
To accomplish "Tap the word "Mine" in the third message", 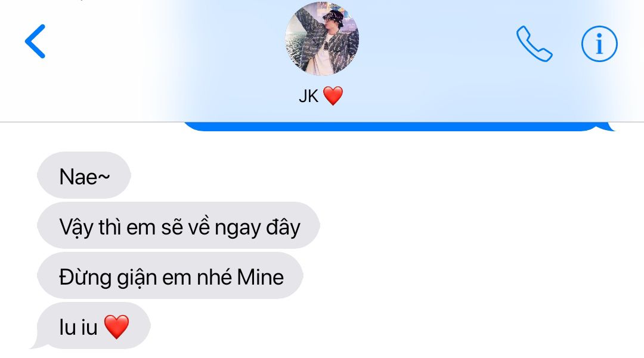I will tap(261, 277).
